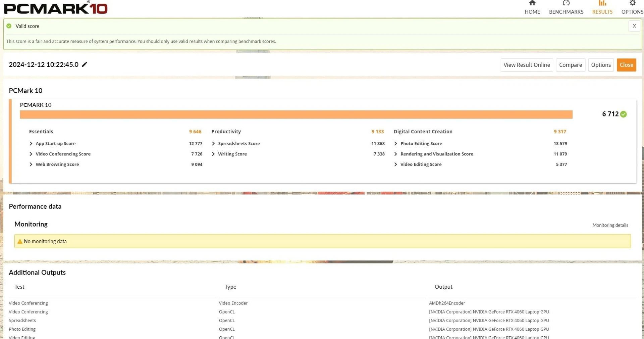Select the result timestamp 2024-12-12 10:22:45.0
Screen dimensions: 644x339
click(x=44, y=64)
